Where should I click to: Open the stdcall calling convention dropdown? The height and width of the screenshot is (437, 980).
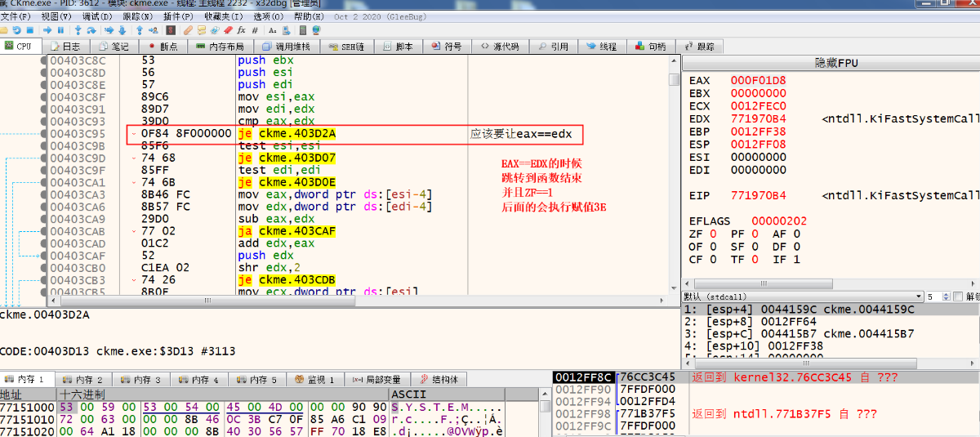pyautogui.click(x=801, y=297)
